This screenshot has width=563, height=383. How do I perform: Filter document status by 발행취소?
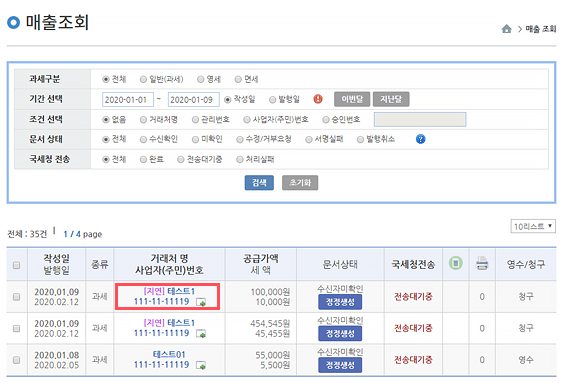pos(360,139)
